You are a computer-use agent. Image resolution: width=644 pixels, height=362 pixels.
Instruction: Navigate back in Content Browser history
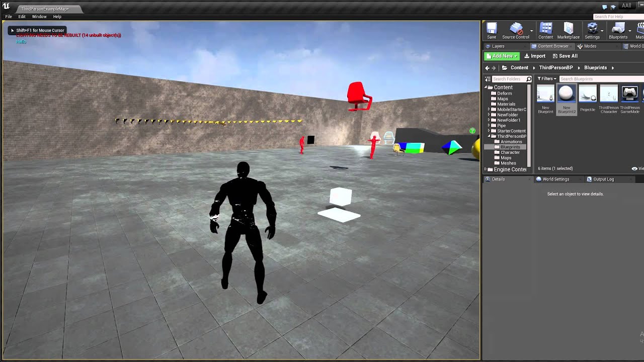(487, 68)
